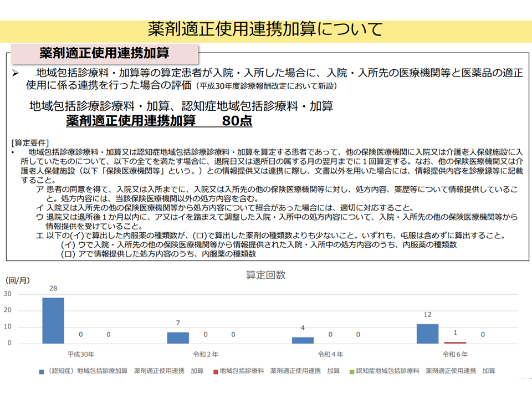The image size is (532, 399).
Task: Click the chart title 算定回数
Action: coord(265,275)
